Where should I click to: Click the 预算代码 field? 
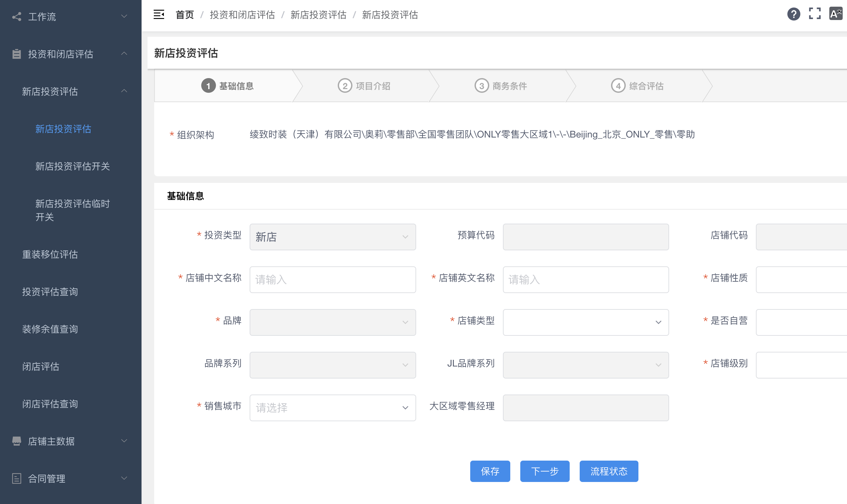tap(586, 237)
